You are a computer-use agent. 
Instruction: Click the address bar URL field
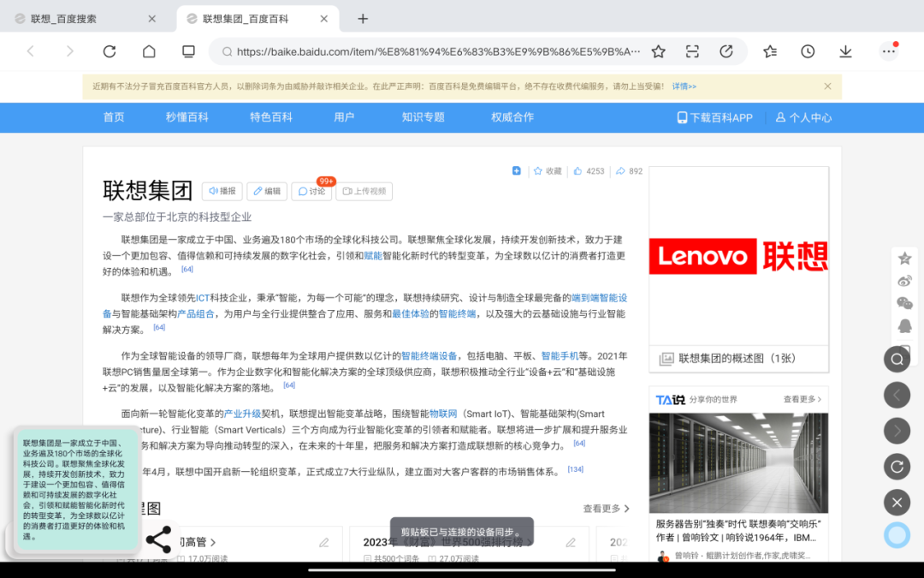[438, 52]
